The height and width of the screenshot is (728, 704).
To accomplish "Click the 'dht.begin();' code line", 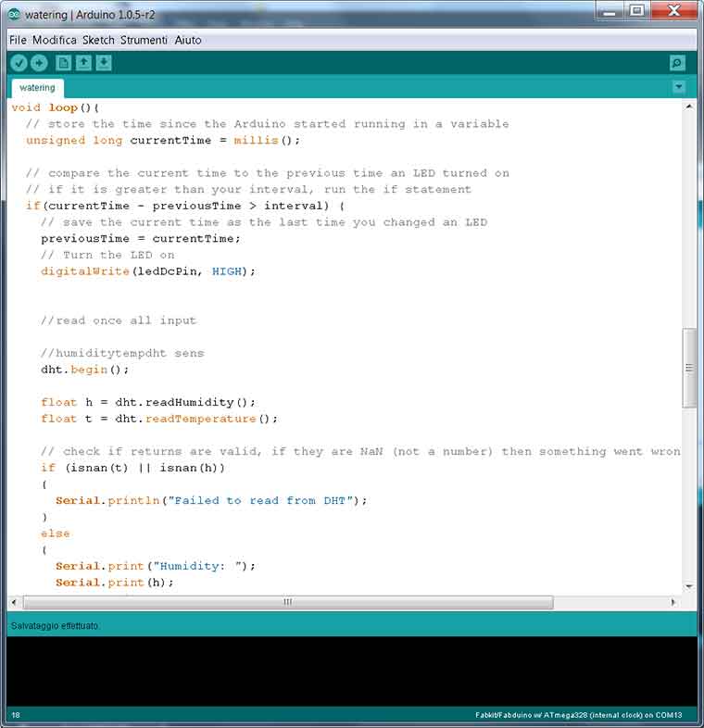I will pyautogui.click(x=84, y=370).
